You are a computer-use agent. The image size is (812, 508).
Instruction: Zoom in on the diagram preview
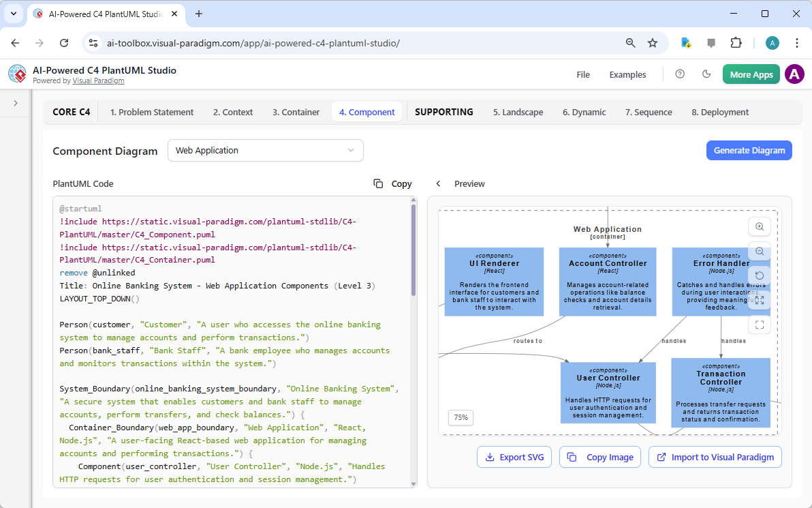point(760,226)
